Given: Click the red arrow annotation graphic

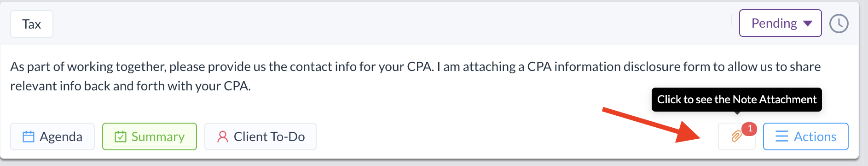Looking at the screenshot, I should click(652, 125).
